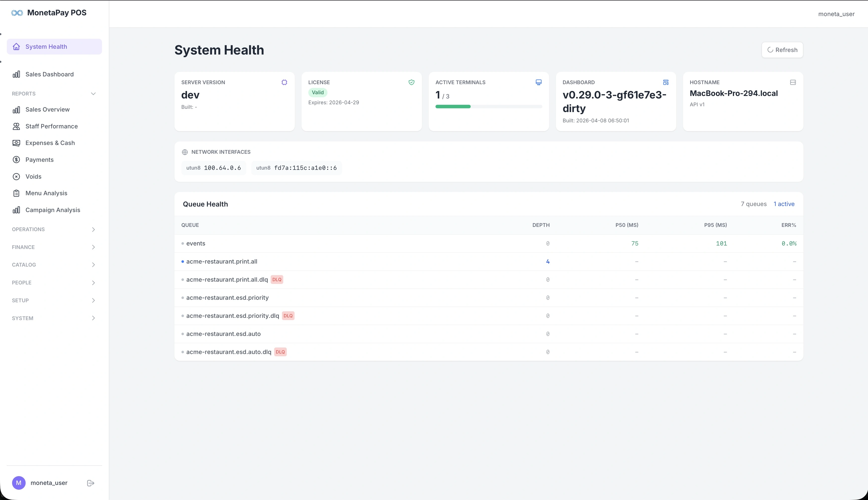Image resolution: width=868 pixels, height=500 pixels.
Task: Click moneta_user in the top header
Action: click(836, 14)
